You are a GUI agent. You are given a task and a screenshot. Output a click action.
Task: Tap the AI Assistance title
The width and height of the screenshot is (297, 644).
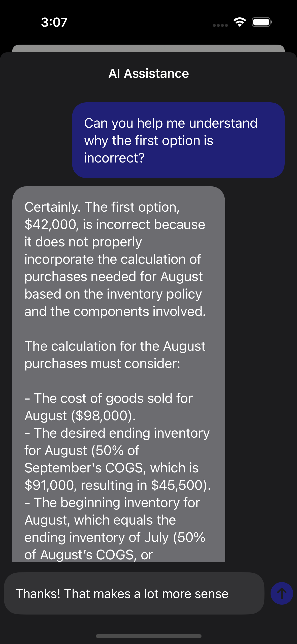[149, 74]
